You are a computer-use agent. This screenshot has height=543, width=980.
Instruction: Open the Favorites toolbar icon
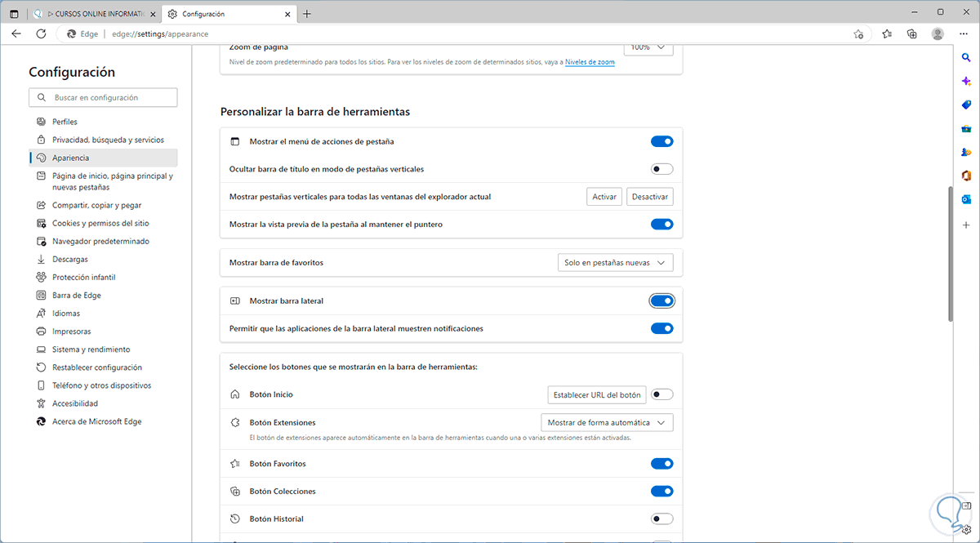[887, 34]
